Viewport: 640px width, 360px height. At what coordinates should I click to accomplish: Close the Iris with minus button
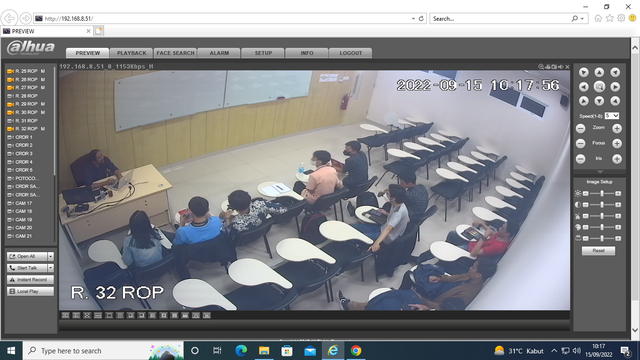coord(580,159)
